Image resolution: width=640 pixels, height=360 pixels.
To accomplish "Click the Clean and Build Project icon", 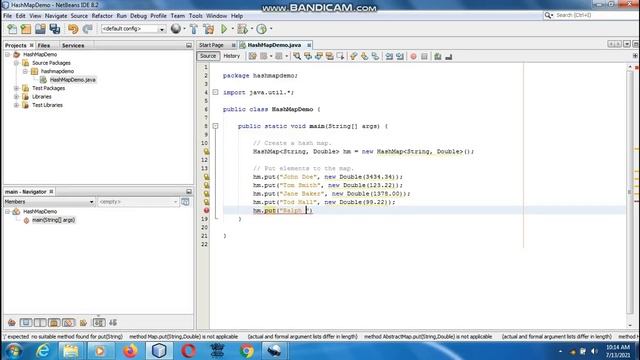I will [209, 29].
